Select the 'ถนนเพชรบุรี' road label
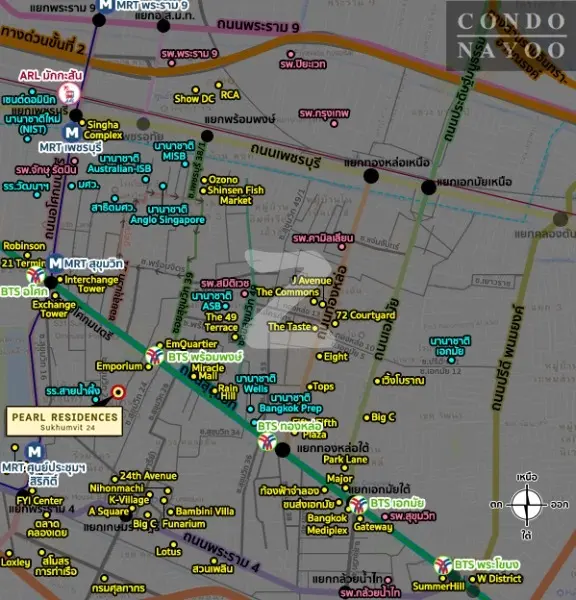 point(285,156)
